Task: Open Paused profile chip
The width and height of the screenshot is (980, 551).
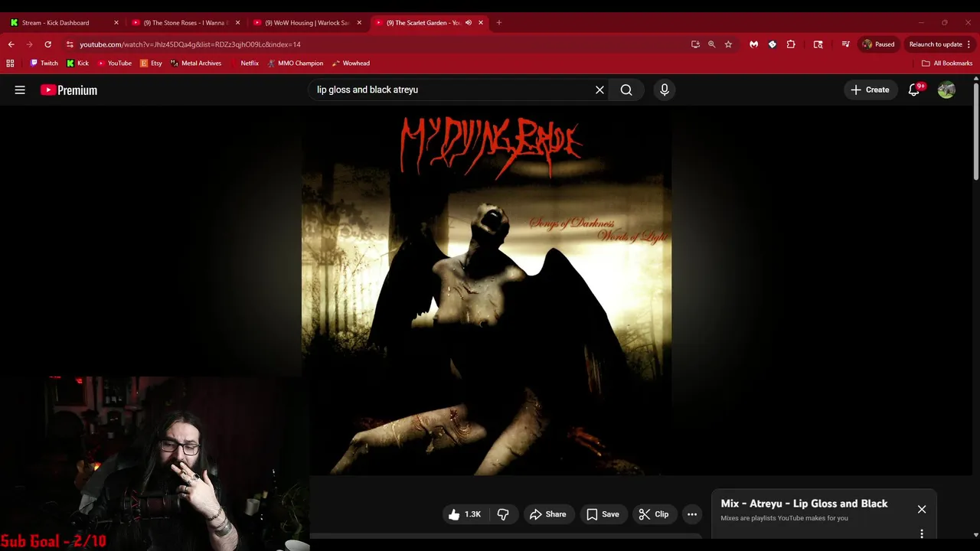Action: (x=878, y=44)
